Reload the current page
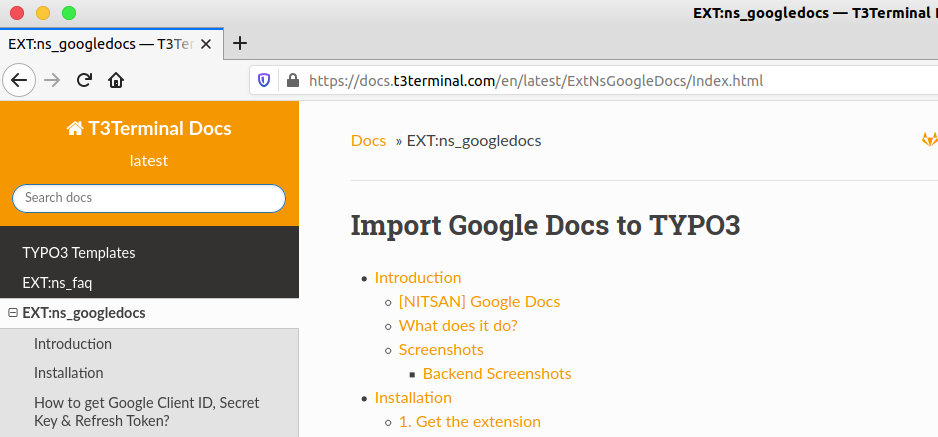938x437 pixels. click(x=84, y=80)
